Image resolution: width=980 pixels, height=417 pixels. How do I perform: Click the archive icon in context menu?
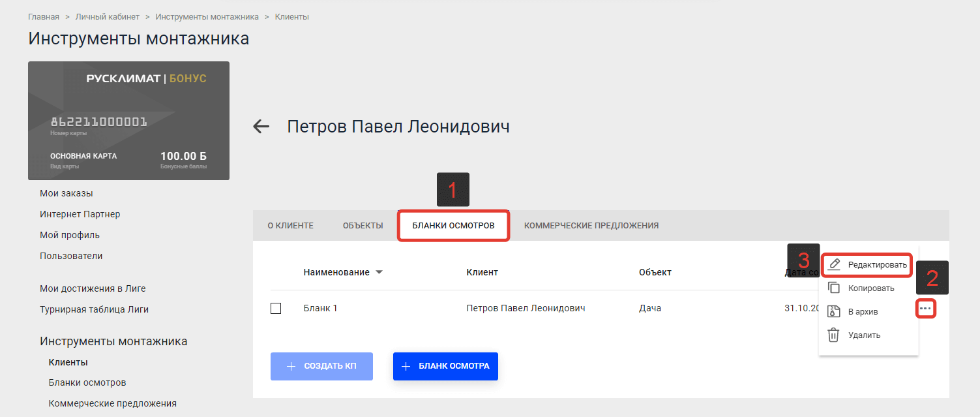833,311
